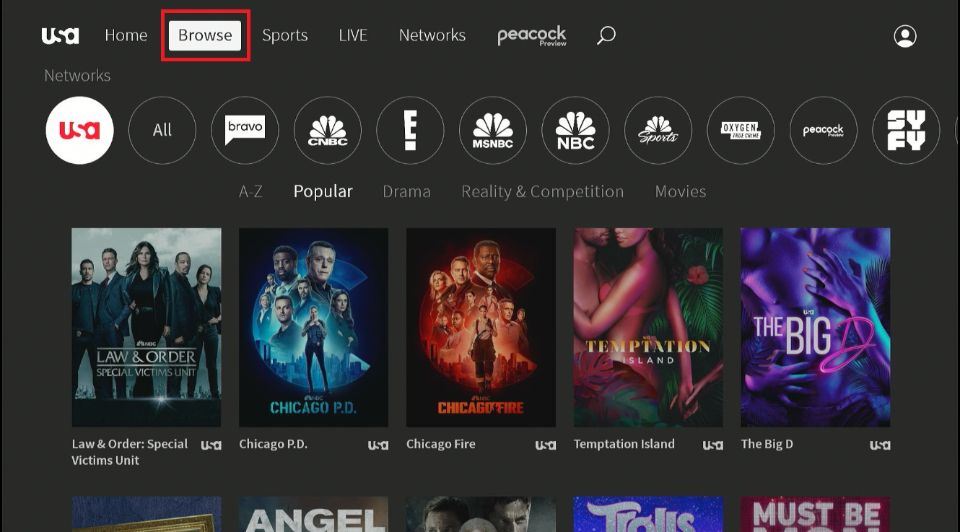Click the Chicago Fire title text
Viewport: 960px width, 532px height.
[441, 444]
